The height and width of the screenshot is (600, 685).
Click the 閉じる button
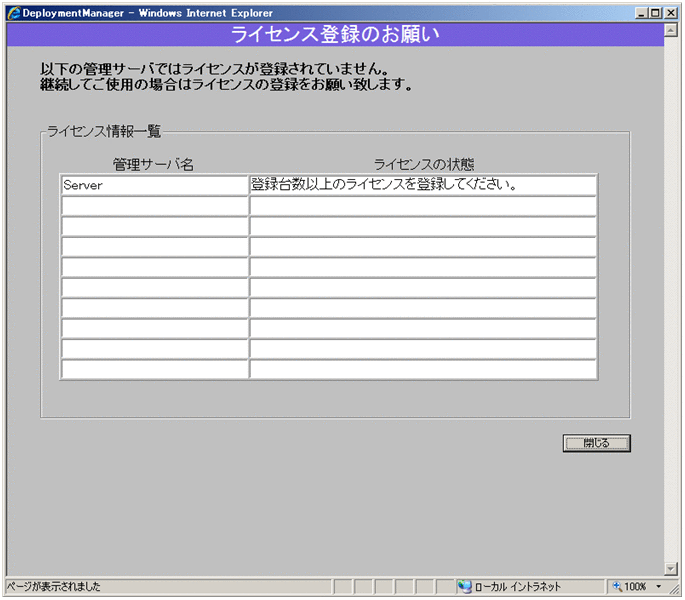click(596, 443)
